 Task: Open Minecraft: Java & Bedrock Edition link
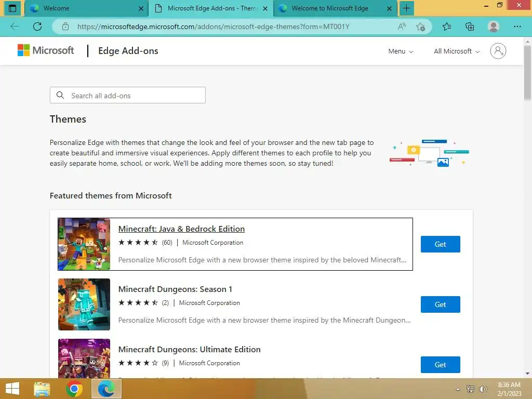[181, 229]
